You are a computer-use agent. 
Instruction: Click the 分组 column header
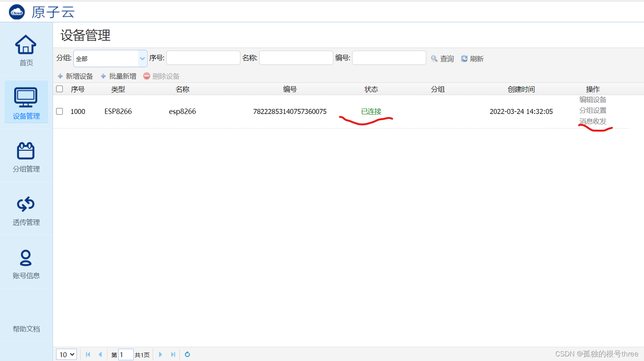click(438, 89)
